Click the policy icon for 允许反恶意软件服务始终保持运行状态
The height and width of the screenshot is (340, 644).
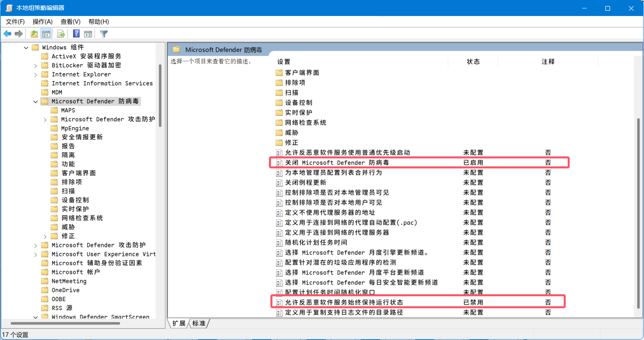(279, 302)
